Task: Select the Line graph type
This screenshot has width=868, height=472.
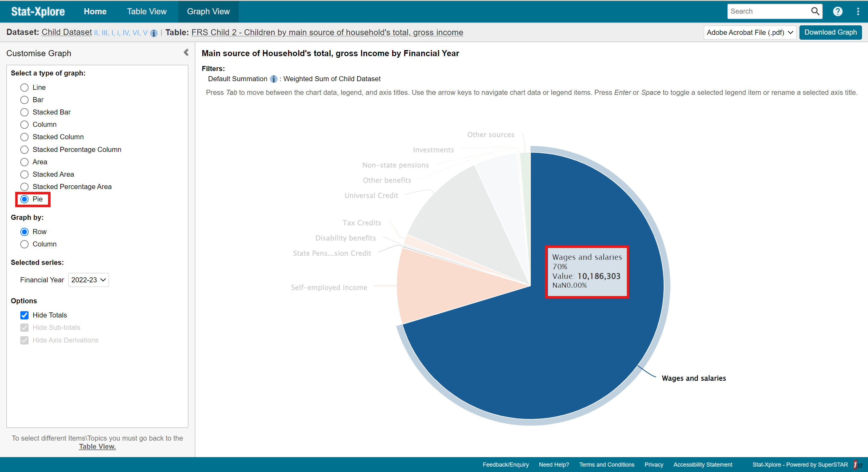Action: 24,88
